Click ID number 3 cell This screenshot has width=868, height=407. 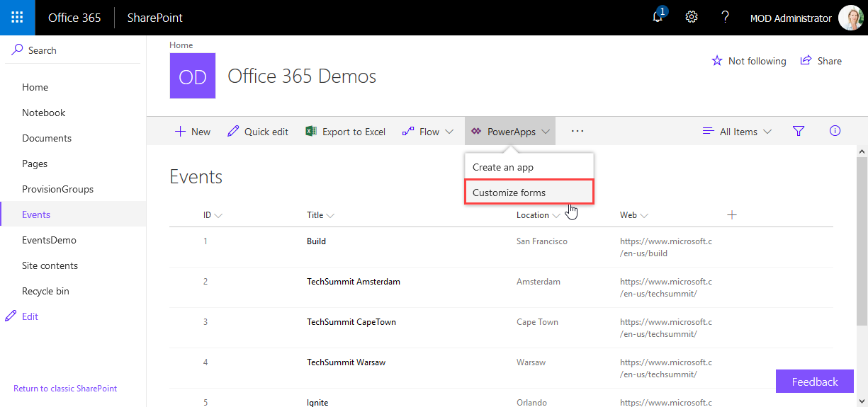tap(205, 322)
